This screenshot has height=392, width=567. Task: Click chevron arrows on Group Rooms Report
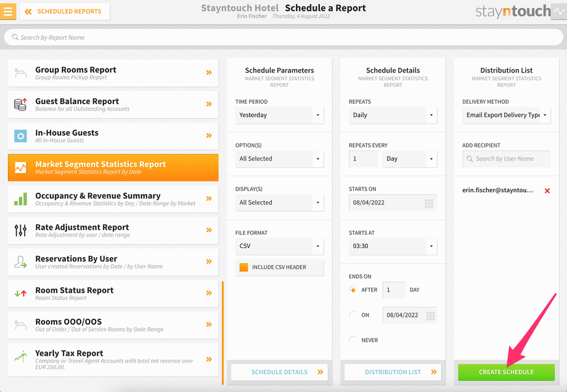coord(209,73)
